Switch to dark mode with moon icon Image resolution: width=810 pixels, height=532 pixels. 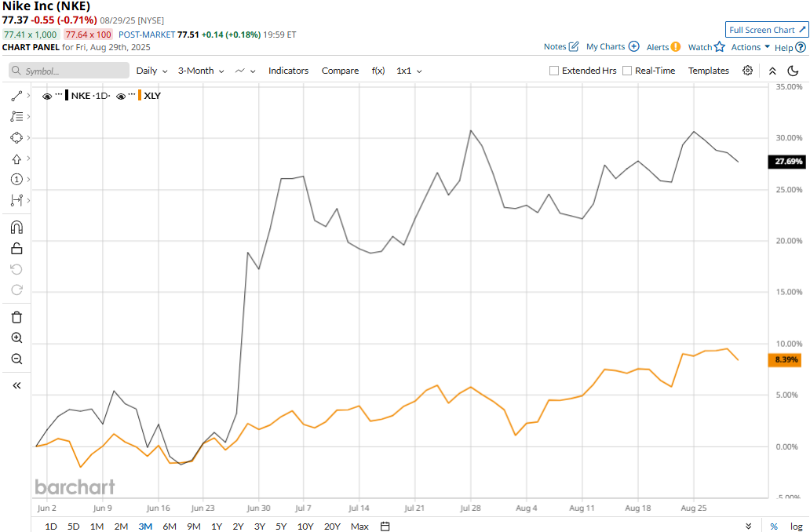793,71
